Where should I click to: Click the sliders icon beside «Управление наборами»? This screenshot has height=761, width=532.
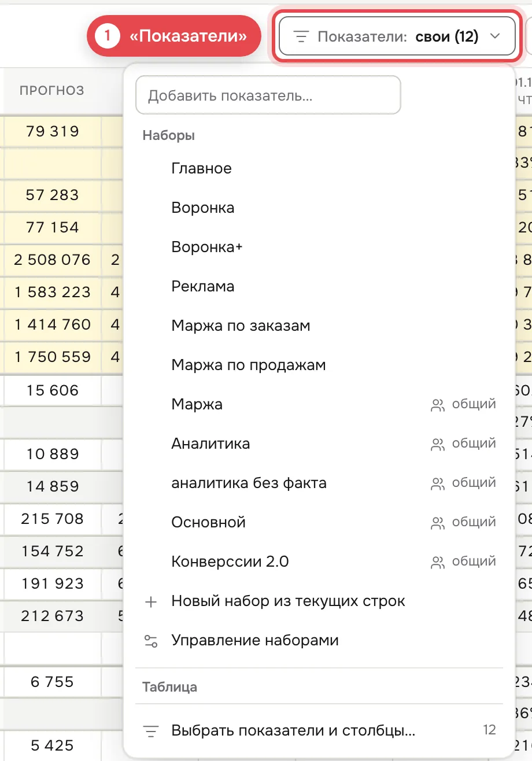(x=151, y=641)
